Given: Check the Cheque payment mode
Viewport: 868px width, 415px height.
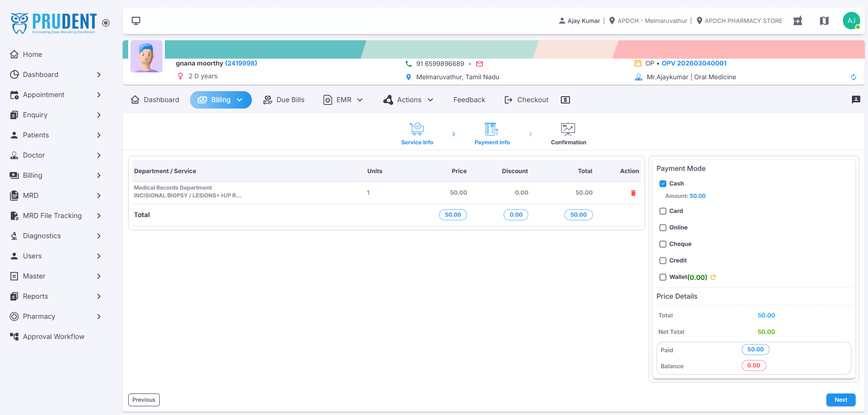Looking at the screenshot, I should point(663,244).
